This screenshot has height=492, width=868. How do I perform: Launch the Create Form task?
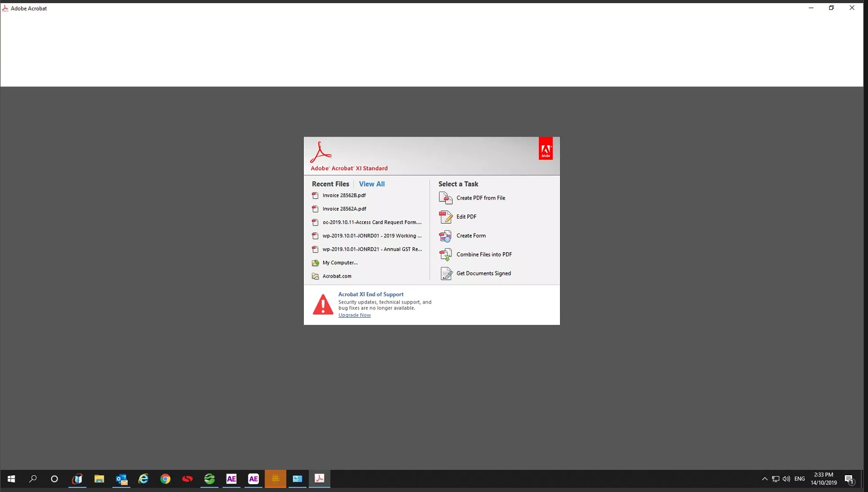463,236
